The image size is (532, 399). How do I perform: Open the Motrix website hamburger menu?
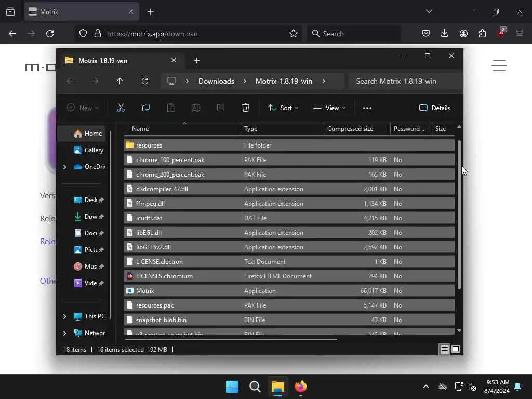tap(499, 65)
